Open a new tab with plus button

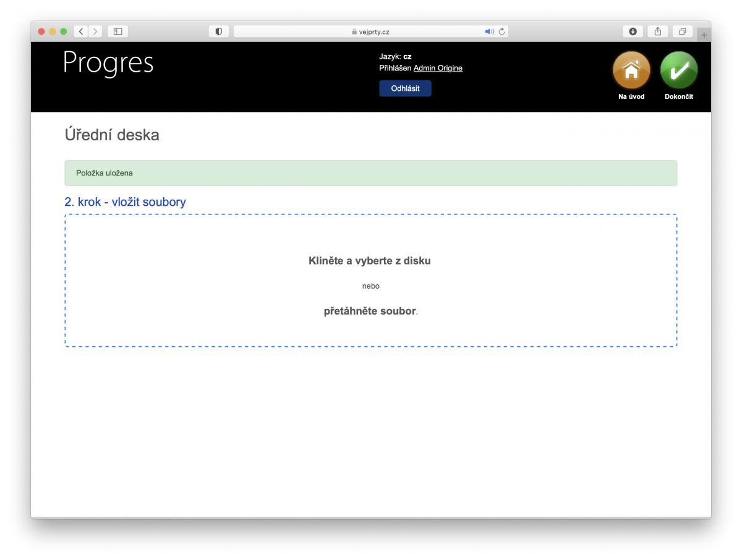coord(704,35)
